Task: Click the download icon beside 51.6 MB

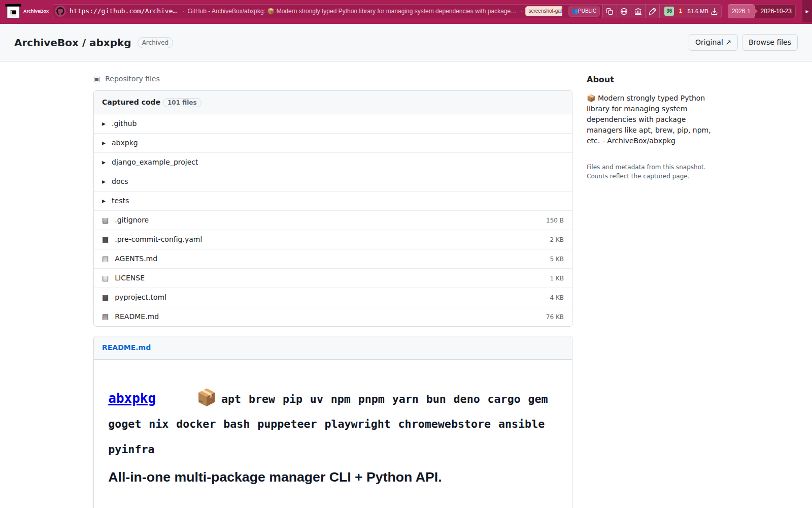Action: tap(714, 11)
